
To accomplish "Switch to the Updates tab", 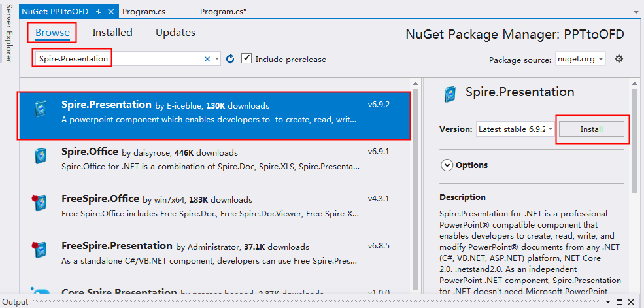I will 175,33.
